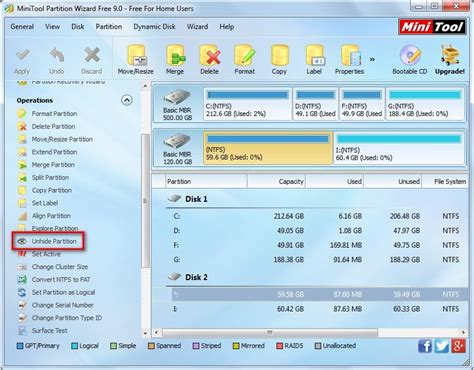Viewport: 474px width, 370px height.
Task: Open the General menu
Action: [x=22, y=27]
